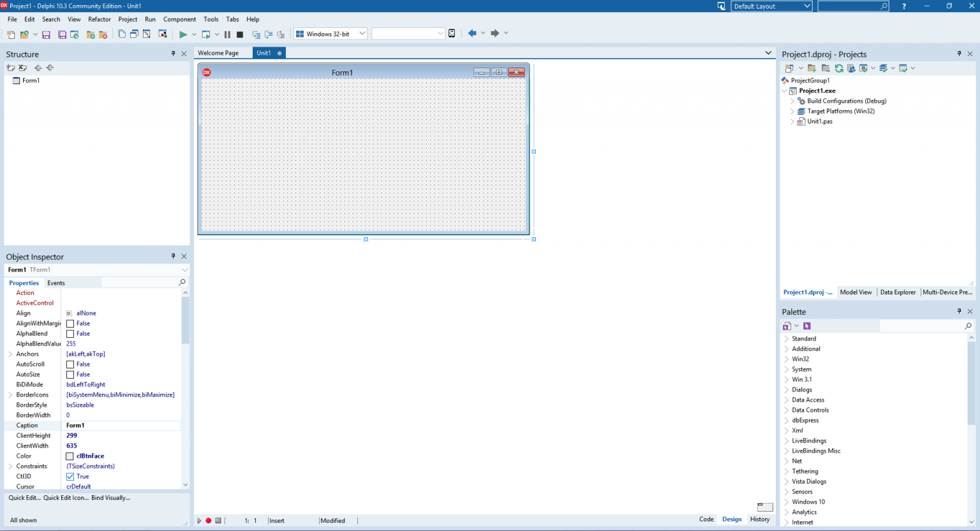The width and height of the screenshot is (980, 531).
Task: Click Structure panel's Move Up arrow icon
Action: click(x=38, y=68)
